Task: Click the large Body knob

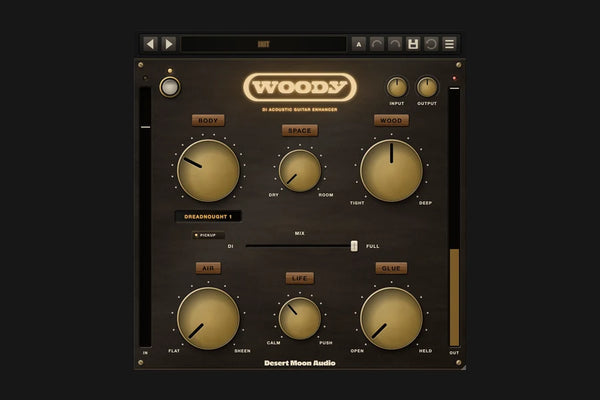Action: [208, 171]
